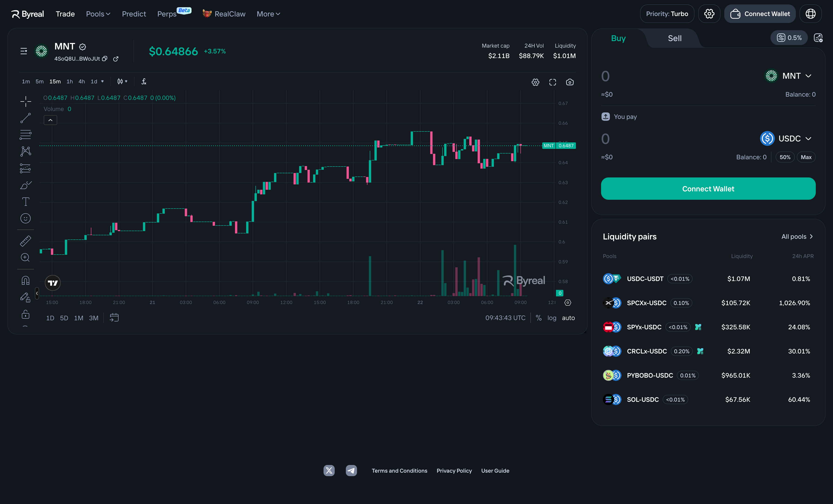Viewport: 833px width, 504px height.
Task: Open the chart candle style dropdown
Action: click(122, 82)
